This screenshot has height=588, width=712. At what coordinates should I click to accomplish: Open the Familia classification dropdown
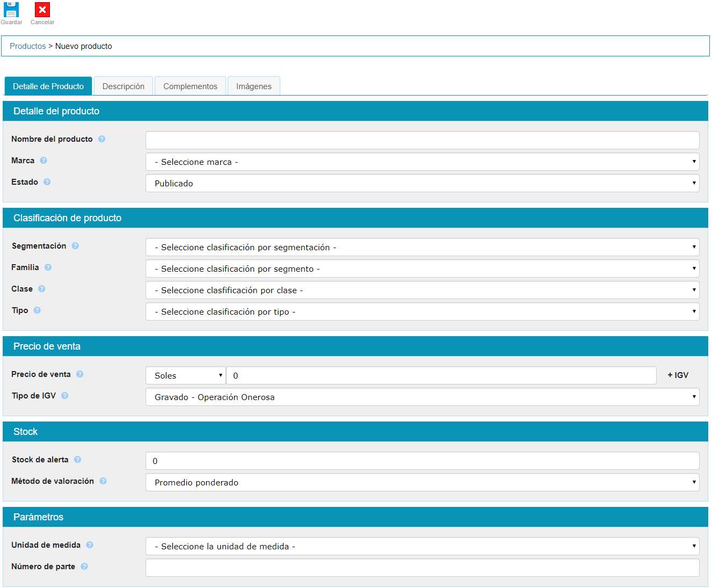coord(422,268)
